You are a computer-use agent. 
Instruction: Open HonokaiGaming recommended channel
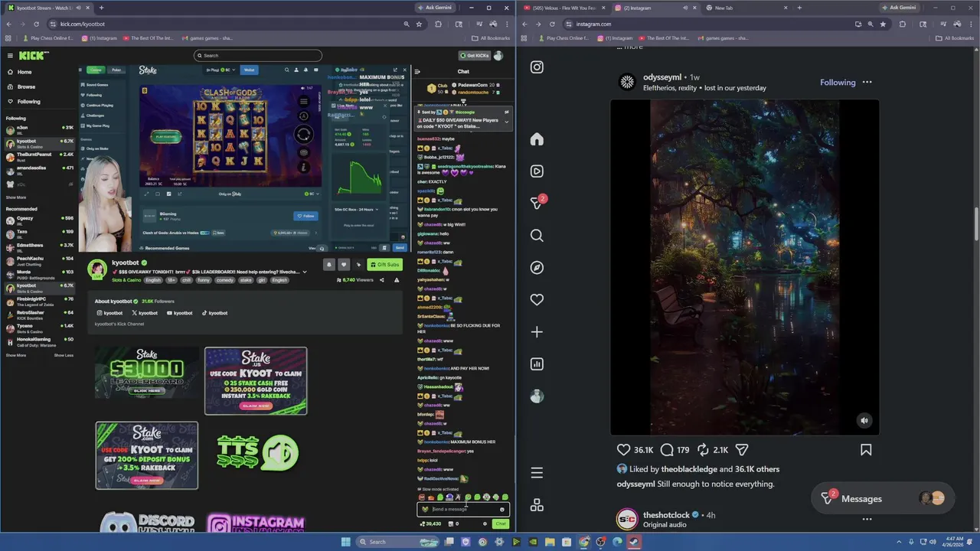click(x=39, y=341)
